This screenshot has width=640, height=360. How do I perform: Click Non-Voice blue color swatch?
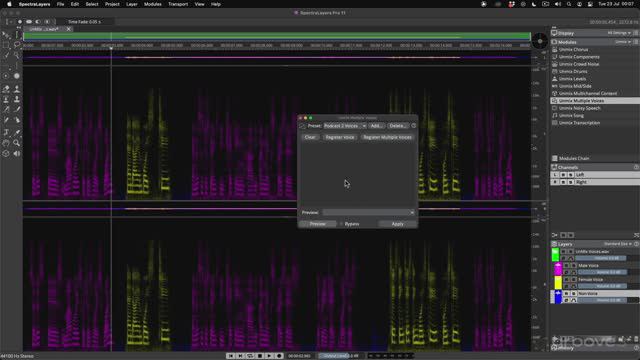click(x=558, y=297)
